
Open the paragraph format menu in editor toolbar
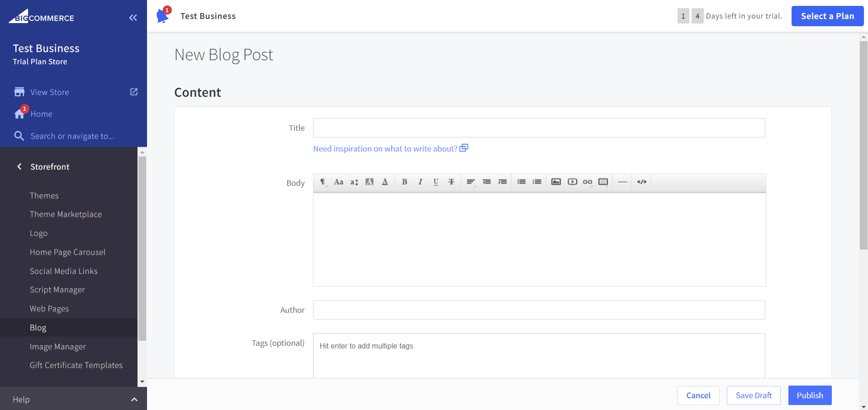click(x=323, y=182)
